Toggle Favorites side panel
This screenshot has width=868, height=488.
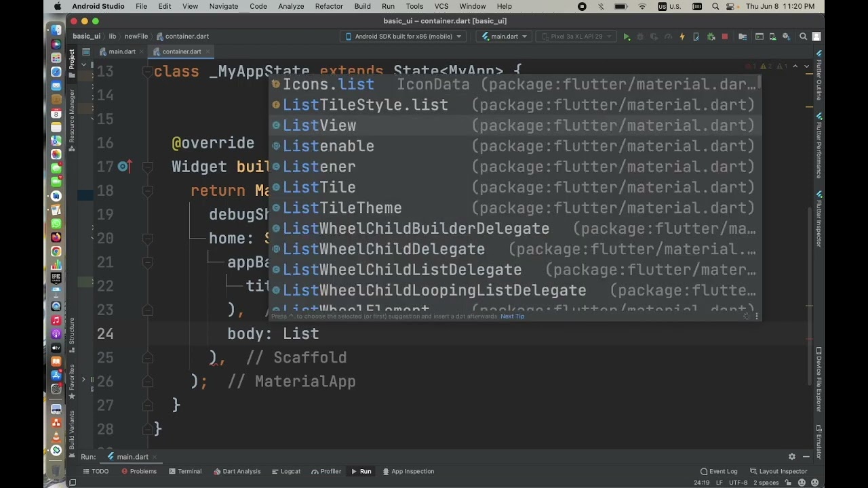(72, 382)
